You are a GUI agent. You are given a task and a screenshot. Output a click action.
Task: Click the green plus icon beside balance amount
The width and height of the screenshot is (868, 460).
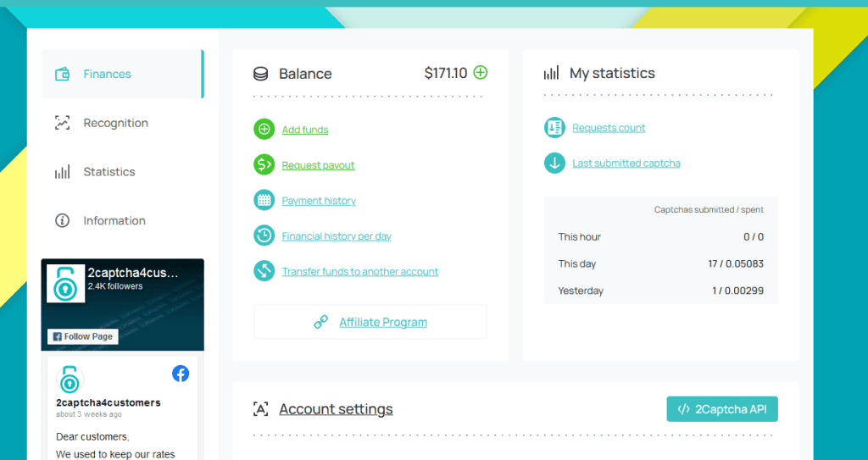[x=481, y=73]
